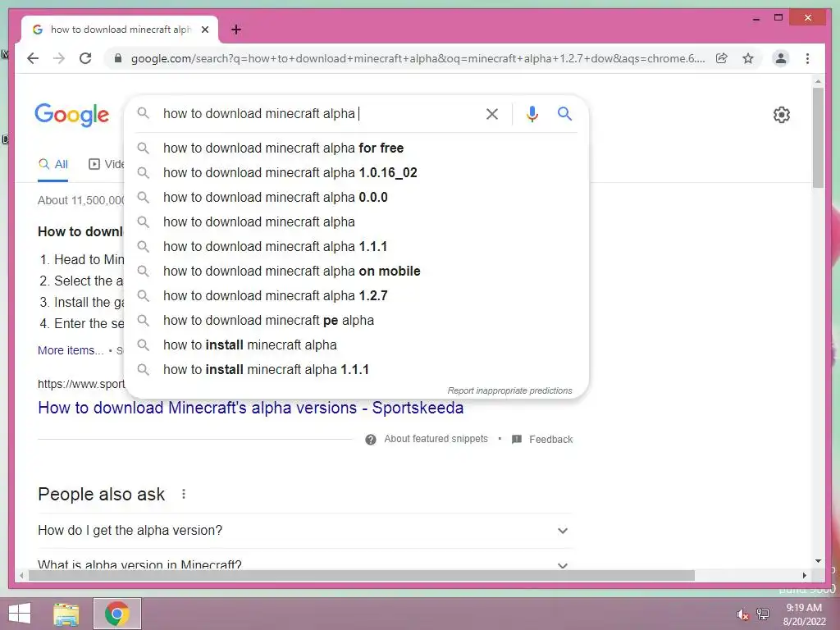Open the Chrome profile avatar icon
The image size is (840, 630).
point(781,58)
